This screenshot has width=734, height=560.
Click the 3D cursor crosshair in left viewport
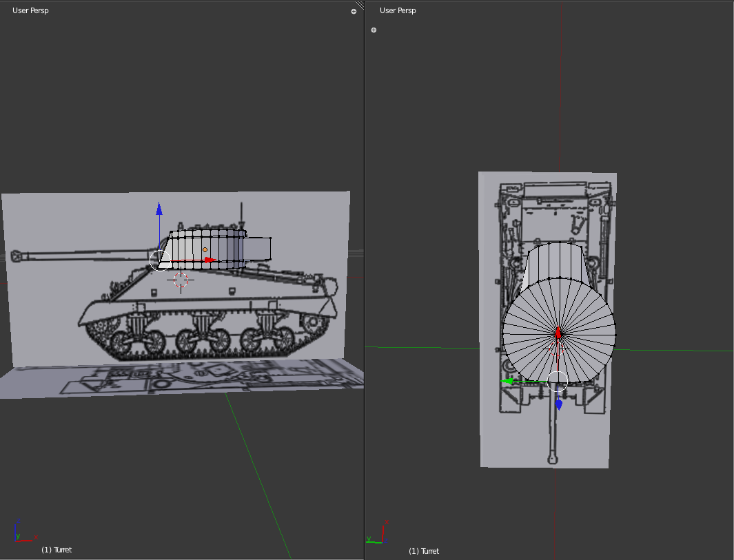[x=181, y=280]
